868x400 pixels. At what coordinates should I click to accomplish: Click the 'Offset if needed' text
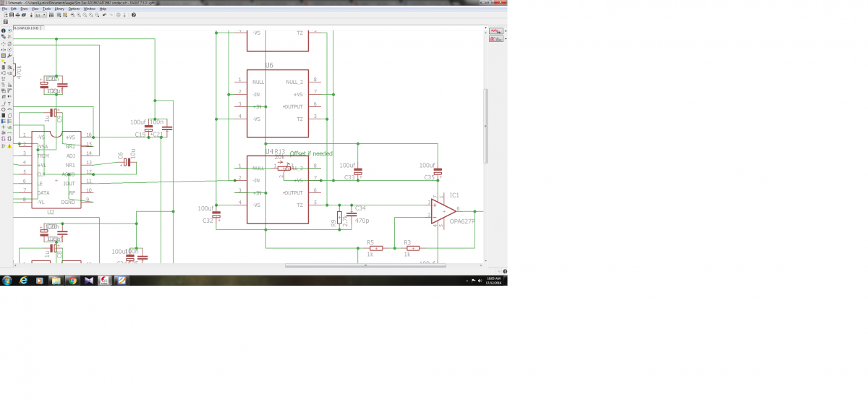pos(311,154)
